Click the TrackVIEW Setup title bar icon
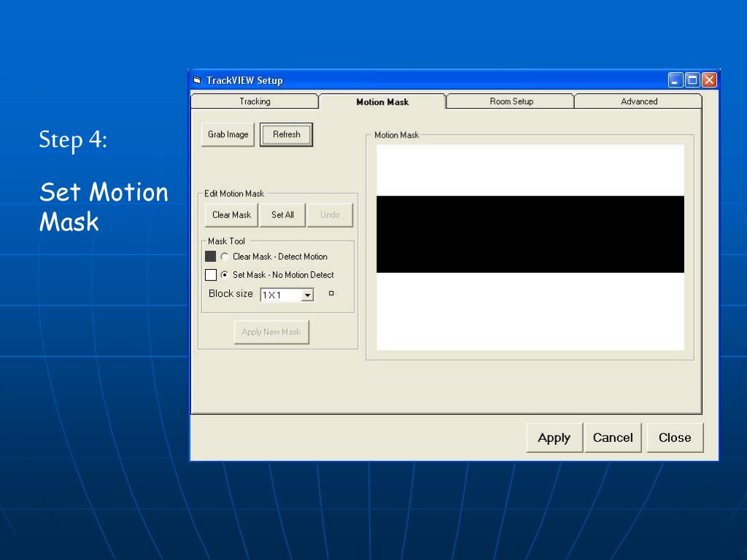747x560 pixels. pos(197,80)
